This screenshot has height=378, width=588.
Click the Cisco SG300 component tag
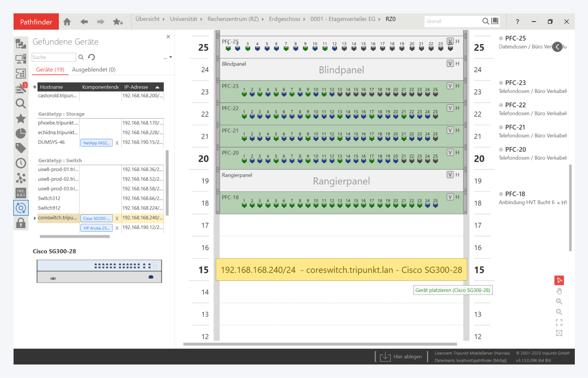(x=96, y=219)
